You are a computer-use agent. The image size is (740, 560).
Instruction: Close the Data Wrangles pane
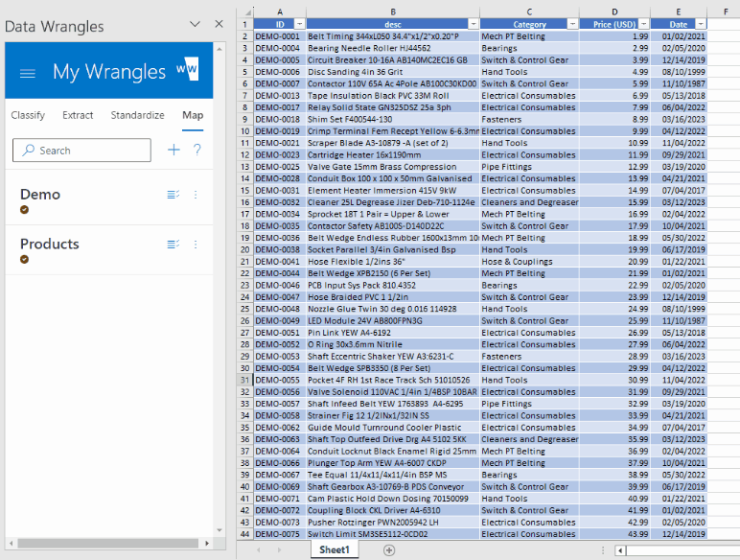[x=219, y=24]
